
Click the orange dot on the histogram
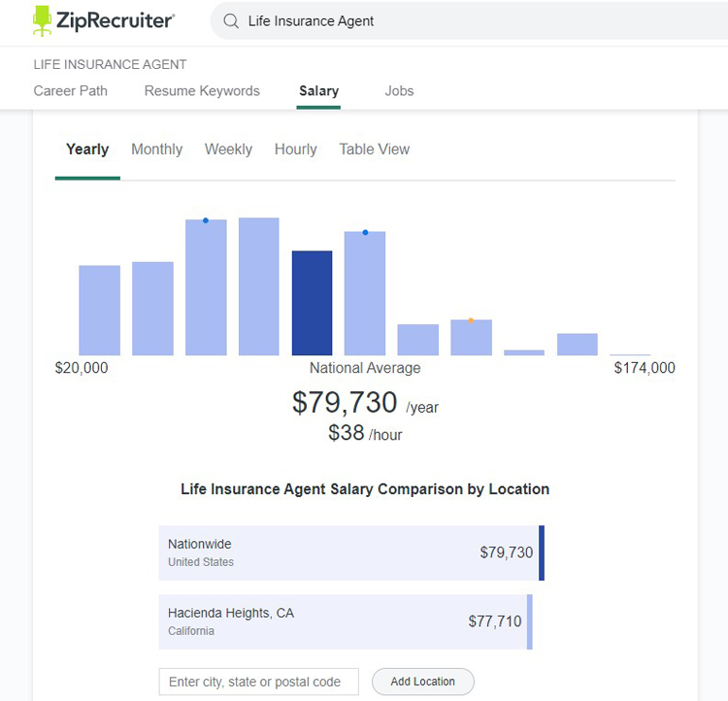(x=471, y=320)
